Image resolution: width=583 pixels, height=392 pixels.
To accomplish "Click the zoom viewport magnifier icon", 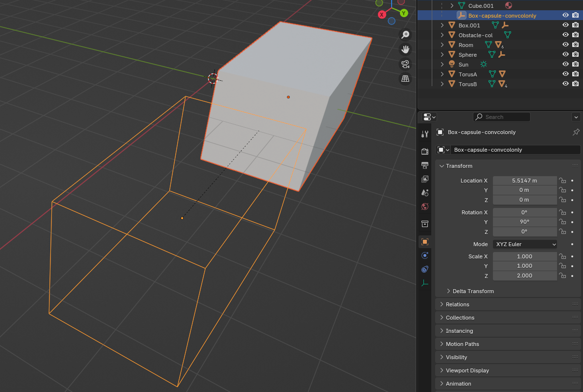I will point(405,35).
